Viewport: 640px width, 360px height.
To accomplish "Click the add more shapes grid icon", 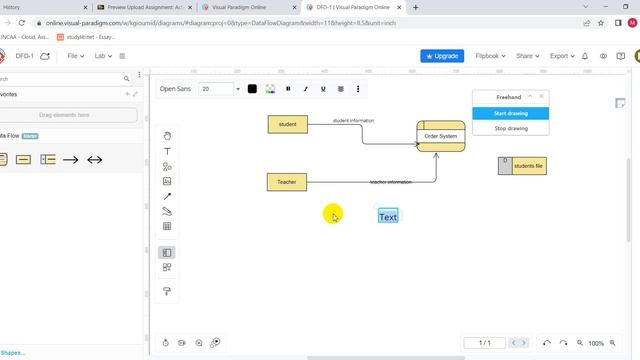I will pos(167,267).
